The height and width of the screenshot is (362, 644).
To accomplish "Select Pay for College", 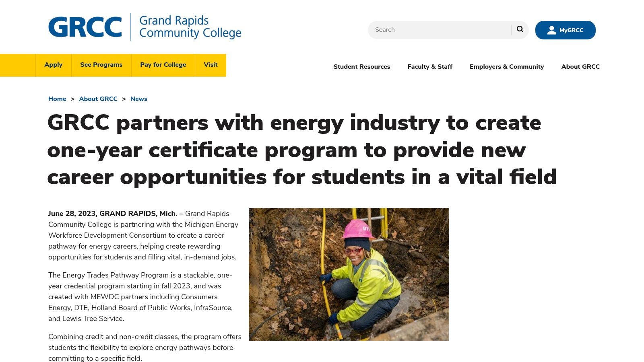I will coord(163,65).
